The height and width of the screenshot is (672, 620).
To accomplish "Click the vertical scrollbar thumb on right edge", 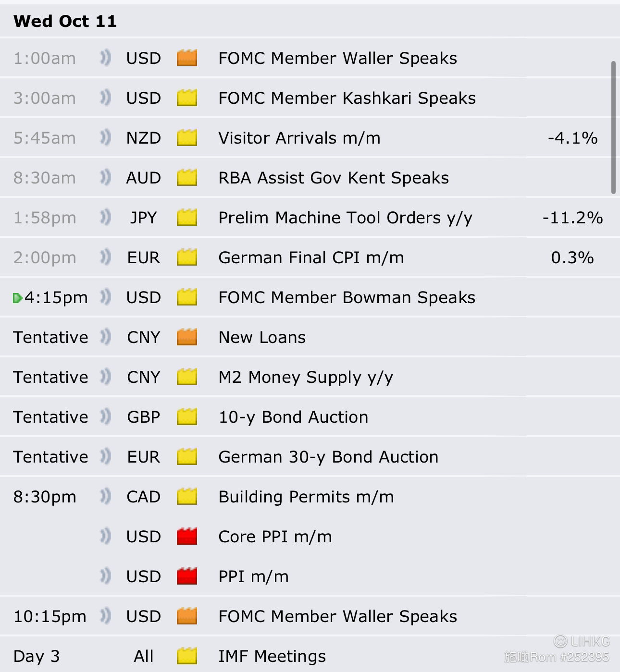I will coord(613,127).
